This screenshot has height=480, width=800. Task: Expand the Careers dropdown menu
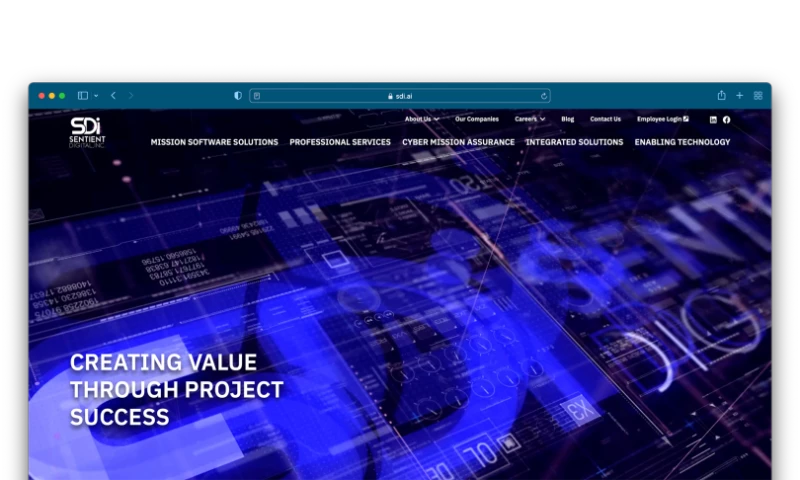tap(530, 119)
